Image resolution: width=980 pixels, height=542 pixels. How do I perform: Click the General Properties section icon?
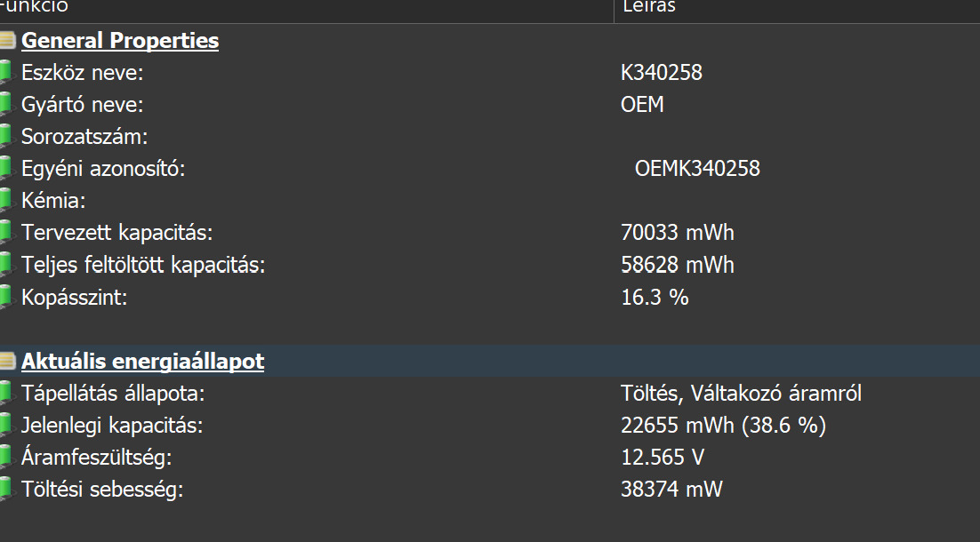(7, 41)
